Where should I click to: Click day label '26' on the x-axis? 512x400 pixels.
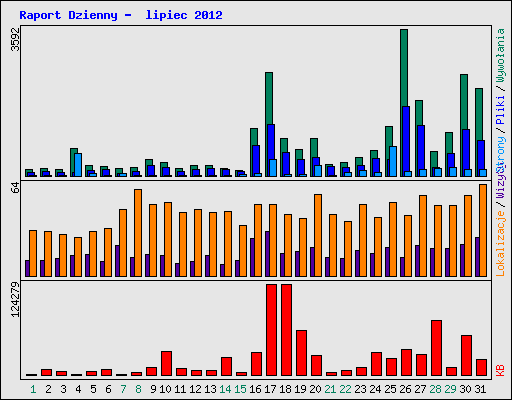[x=405, y=389]
